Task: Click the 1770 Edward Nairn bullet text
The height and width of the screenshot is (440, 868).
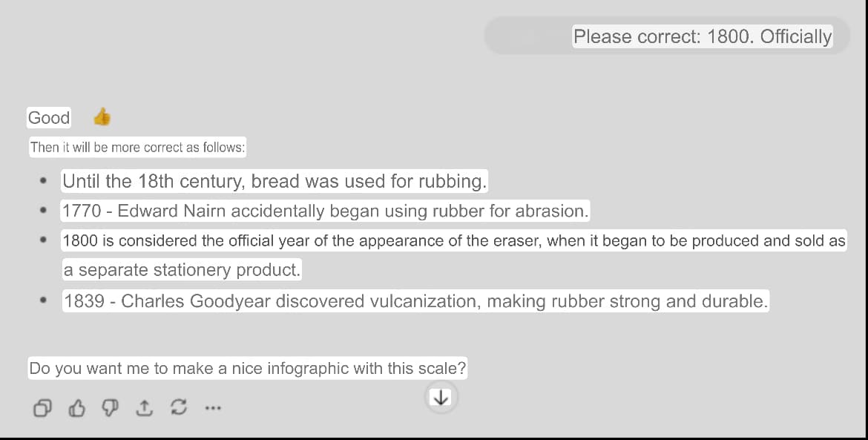Action: (x=325, y=211)
